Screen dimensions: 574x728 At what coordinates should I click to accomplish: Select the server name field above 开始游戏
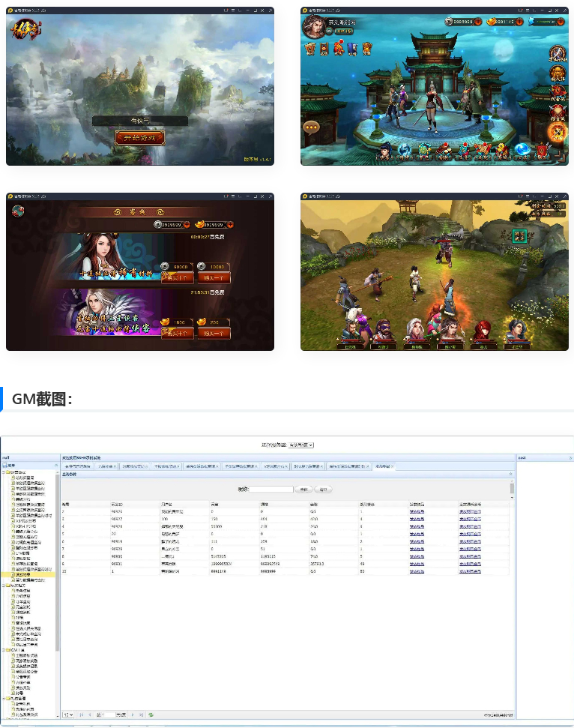pyautogui.click(x=139, y=121)
